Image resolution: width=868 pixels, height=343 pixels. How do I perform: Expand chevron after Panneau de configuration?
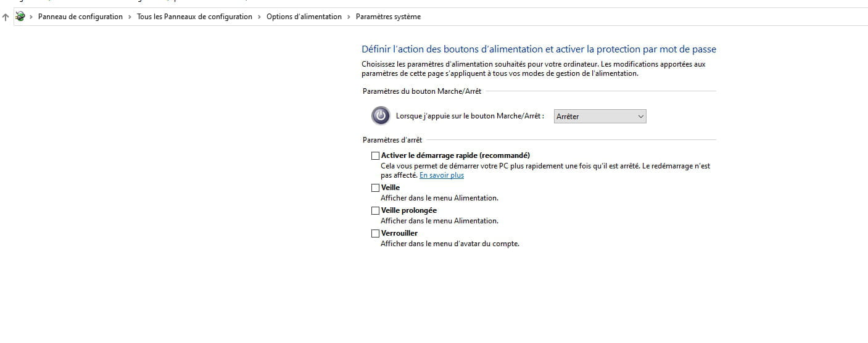(130, 17)
